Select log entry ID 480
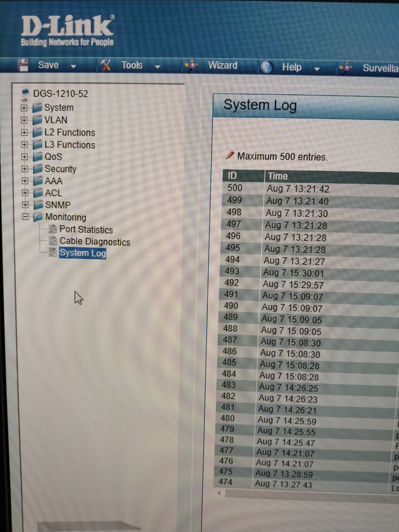This screenshot has width=399, height=532. [x=228, y=418]
